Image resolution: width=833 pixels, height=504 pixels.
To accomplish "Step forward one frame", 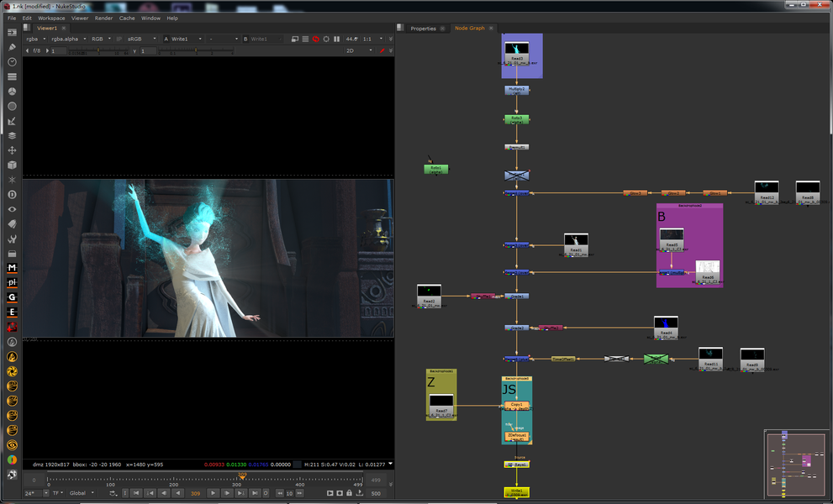I will click(x=226, y=493).
